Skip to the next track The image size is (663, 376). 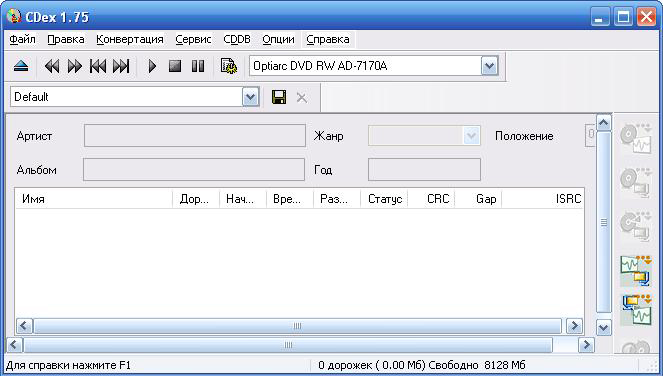121,66
